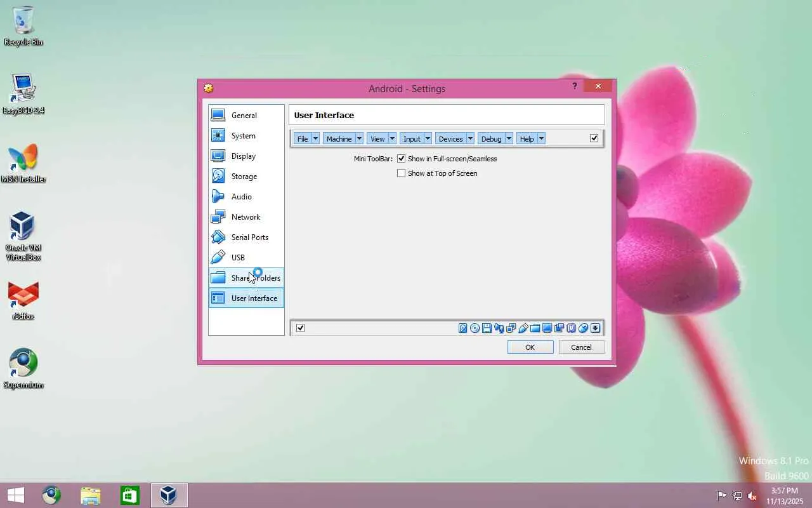This screenshot has width=812, height=508.
Task: Select the Recycle Bin desktop icon
Action: [x=23, y=26]
